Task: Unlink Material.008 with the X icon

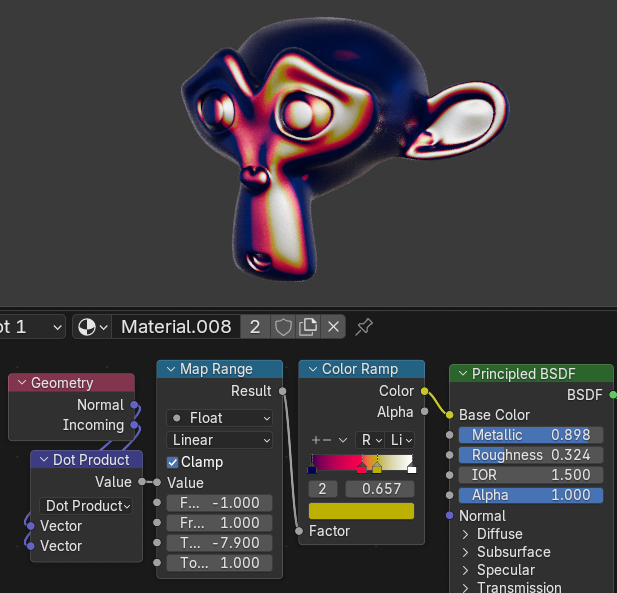Action: click(334, 327)
